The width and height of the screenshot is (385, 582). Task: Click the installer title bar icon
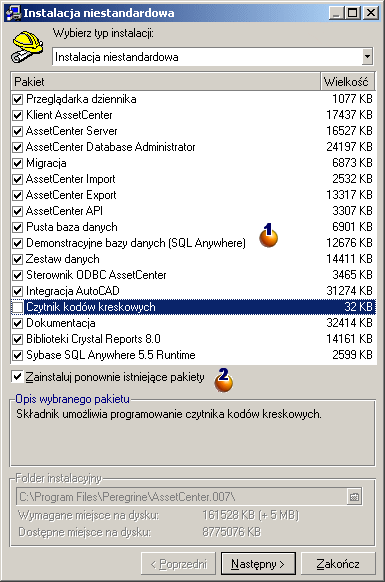pyautogui.click(x=13, y=13)
